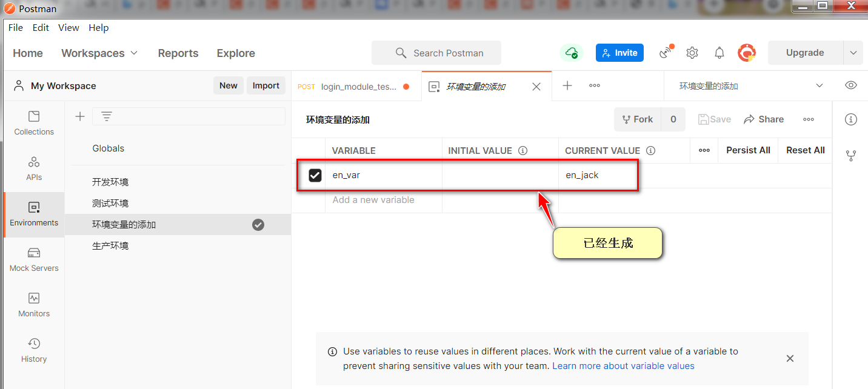This screenshot has width=868, height=389.
Task: Click the Search Postman field
Action: tap(436, 53)
